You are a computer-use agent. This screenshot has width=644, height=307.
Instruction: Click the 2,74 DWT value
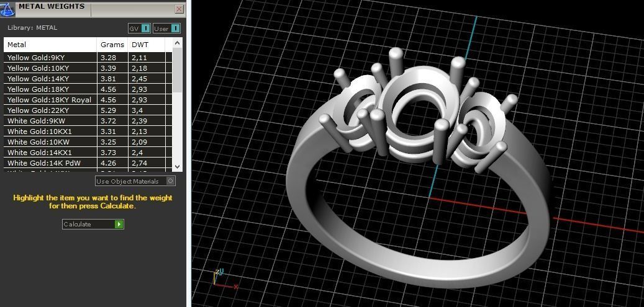pos(139,163)
